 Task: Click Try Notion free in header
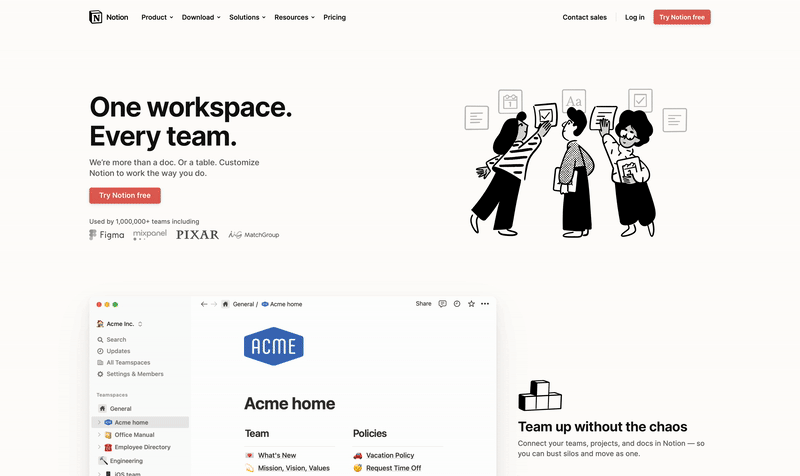(682, 17)
